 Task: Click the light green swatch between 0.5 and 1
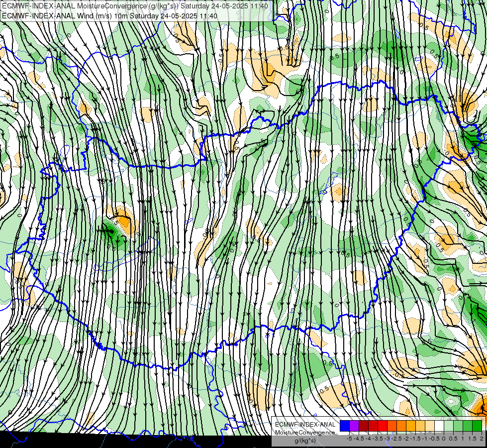click(458, 426)
